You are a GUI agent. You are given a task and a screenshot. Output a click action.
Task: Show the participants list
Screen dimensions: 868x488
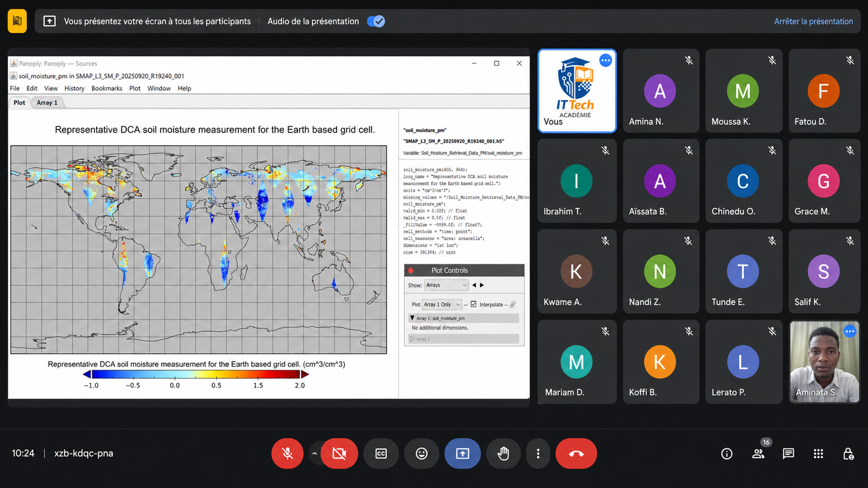point(758,454)
